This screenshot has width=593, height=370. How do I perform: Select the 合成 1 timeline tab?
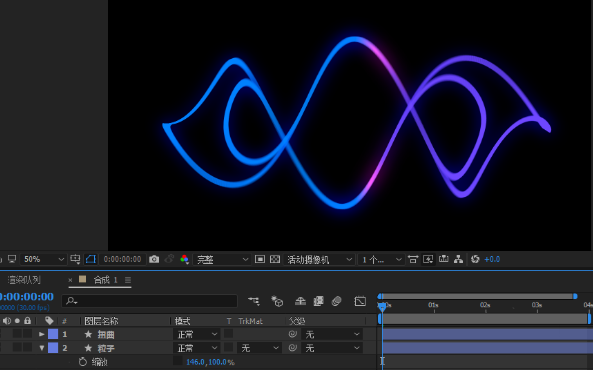click(105, 280)
